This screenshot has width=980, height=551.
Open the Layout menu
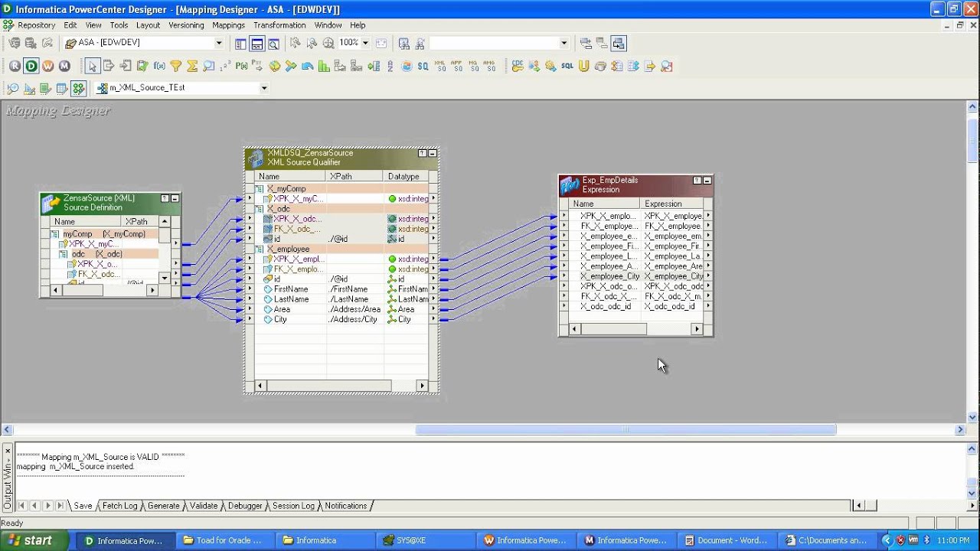[148, 25]
